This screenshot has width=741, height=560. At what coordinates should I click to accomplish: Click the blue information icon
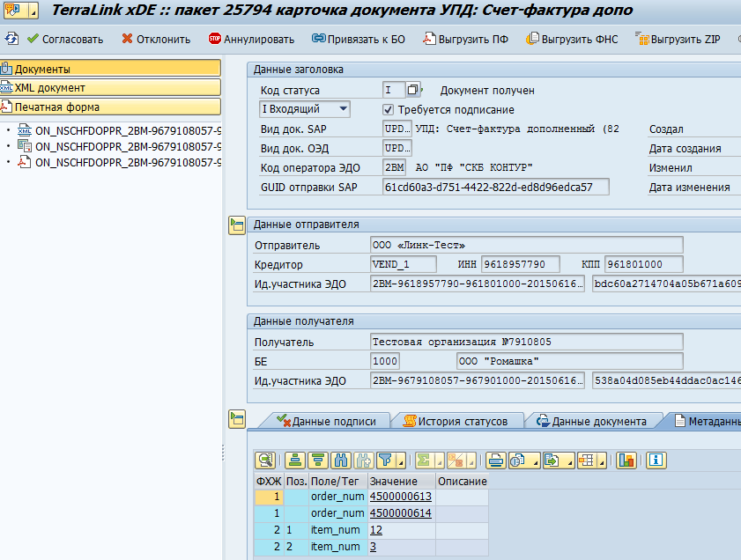click(656, 460)
